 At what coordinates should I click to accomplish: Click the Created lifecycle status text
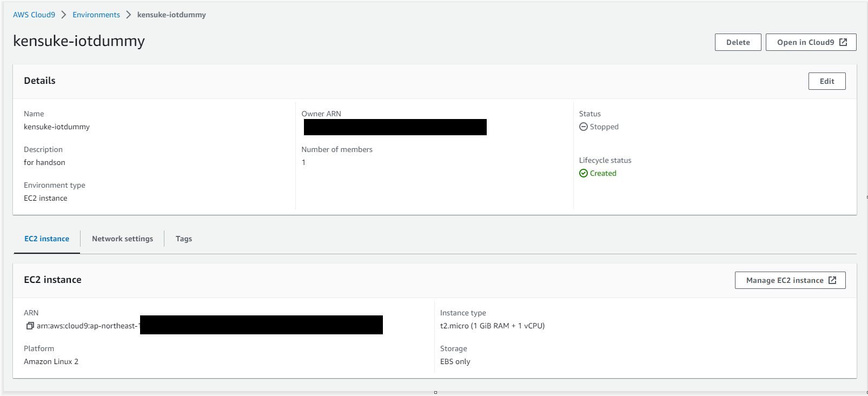coord(603,173)
